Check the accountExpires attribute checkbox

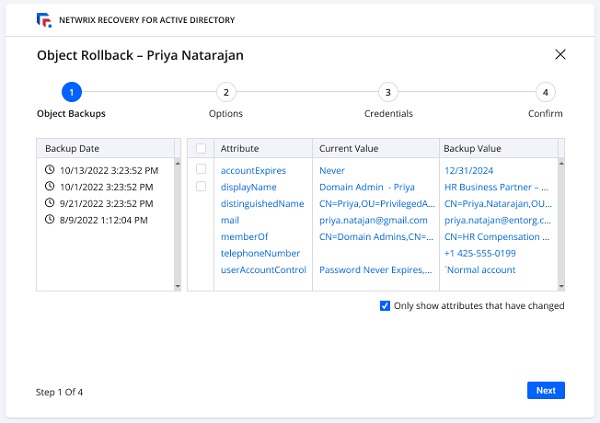(201, 170)
